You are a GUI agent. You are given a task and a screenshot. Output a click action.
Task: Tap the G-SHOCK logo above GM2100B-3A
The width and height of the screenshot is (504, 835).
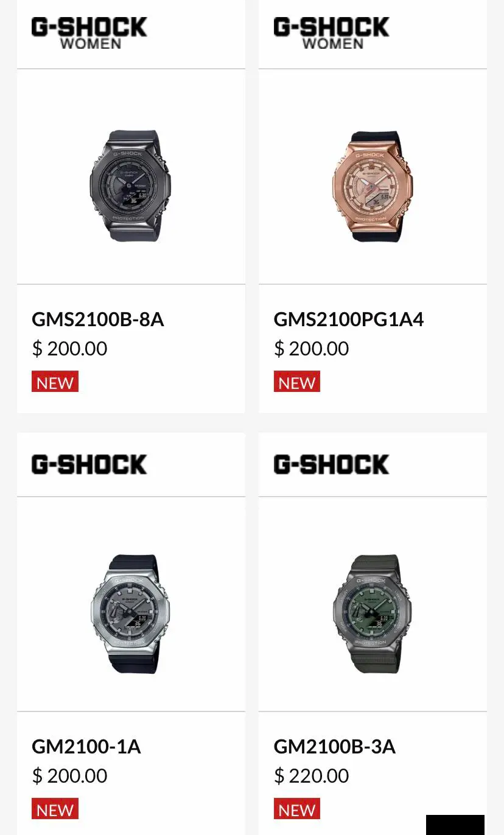point(331,464)
